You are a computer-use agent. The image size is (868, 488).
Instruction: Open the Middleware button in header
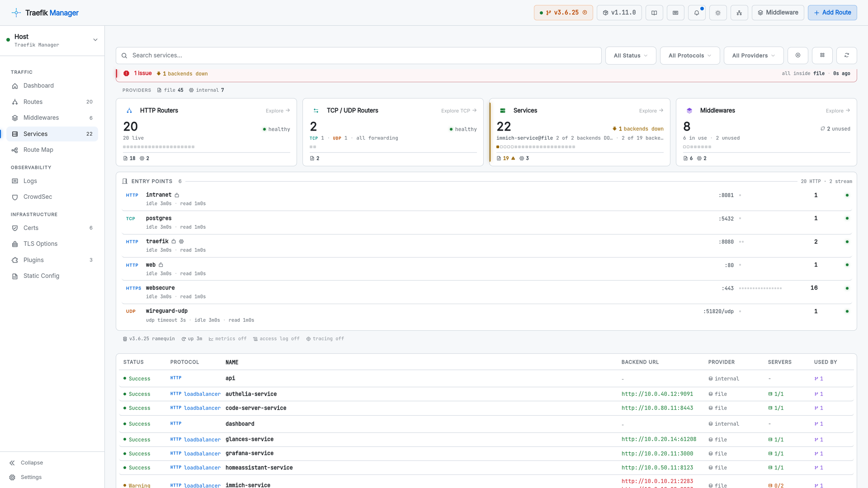[778, 13]
